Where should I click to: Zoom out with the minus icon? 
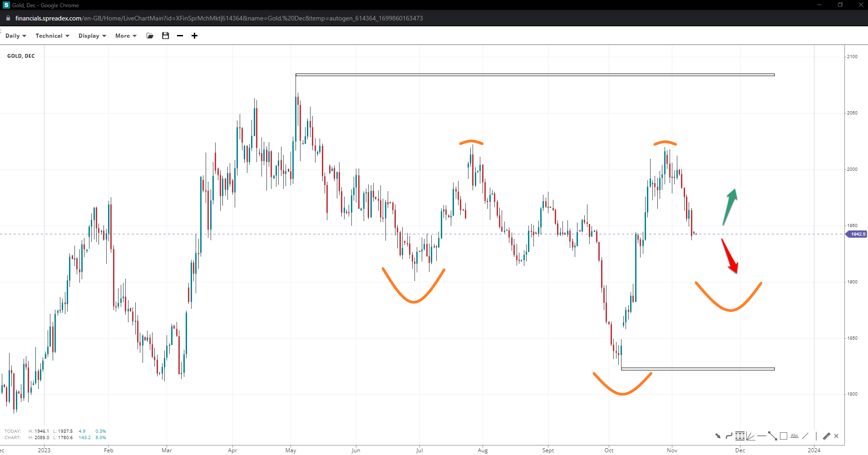(x=180, y=36)
